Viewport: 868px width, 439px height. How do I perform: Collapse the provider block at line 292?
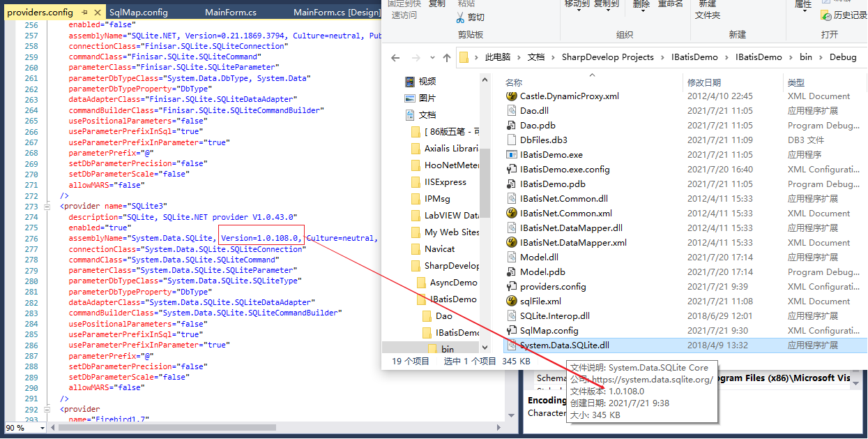(47, 409)
